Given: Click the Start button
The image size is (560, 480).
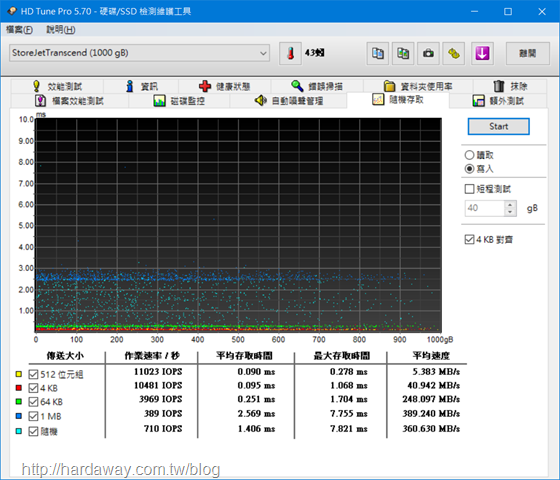Looking at the screenshot, I should [499, 126].
